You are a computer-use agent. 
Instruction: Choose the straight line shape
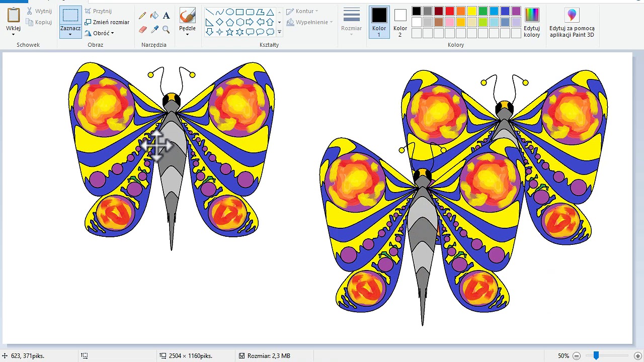(209, 12)
